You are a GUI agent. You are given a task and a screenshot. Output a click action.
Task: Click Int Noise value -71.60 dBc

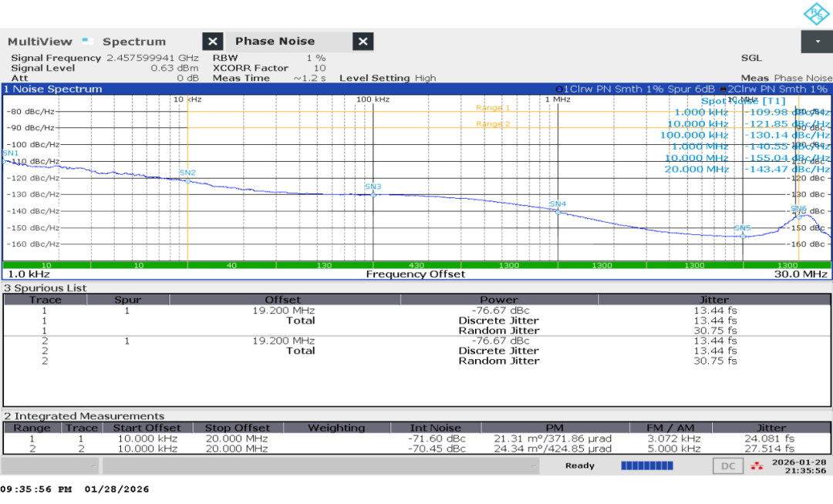[436, 438]
